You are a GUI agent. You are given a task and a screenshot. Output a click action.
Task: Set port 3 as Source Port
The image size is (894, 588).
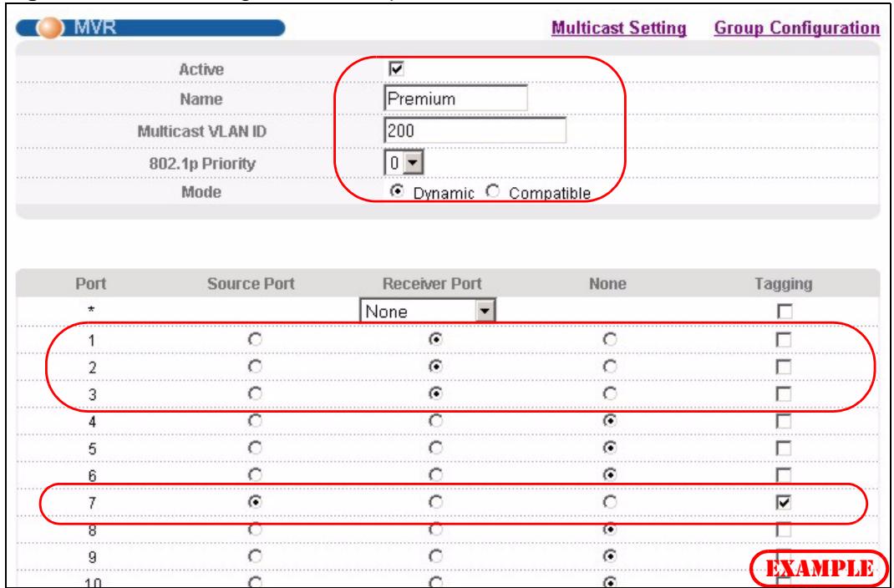[255, 393]
